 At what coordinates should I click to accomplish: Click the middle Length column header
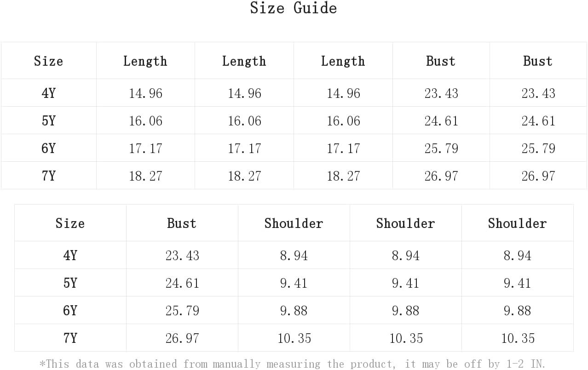[x=244, y=61]
